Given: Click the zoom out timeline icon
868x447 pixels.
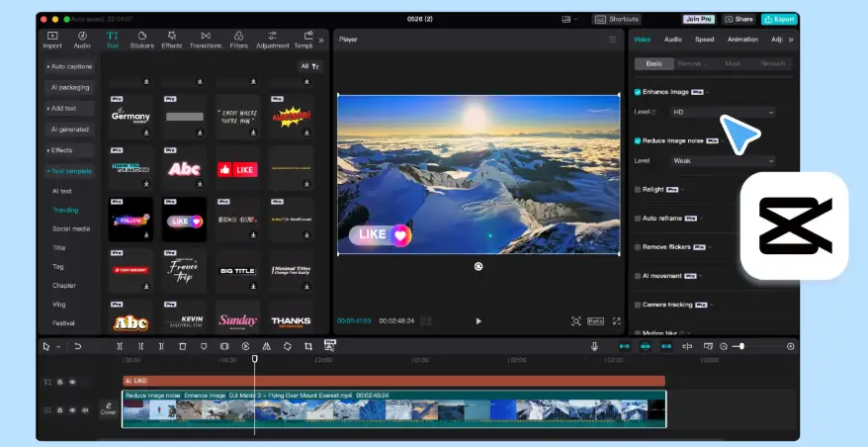Looking at the screenshot, I should point(724,346).
